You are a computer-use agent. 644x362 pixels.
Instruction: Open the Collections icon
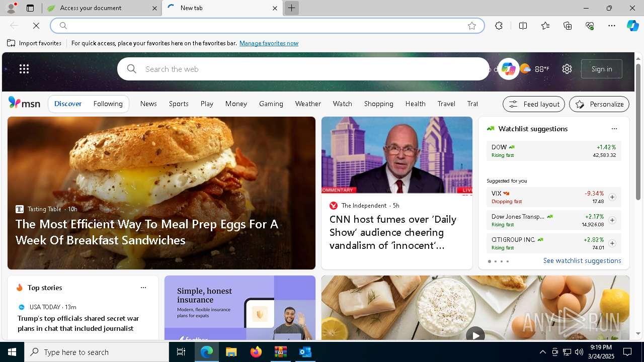(568, 26)
